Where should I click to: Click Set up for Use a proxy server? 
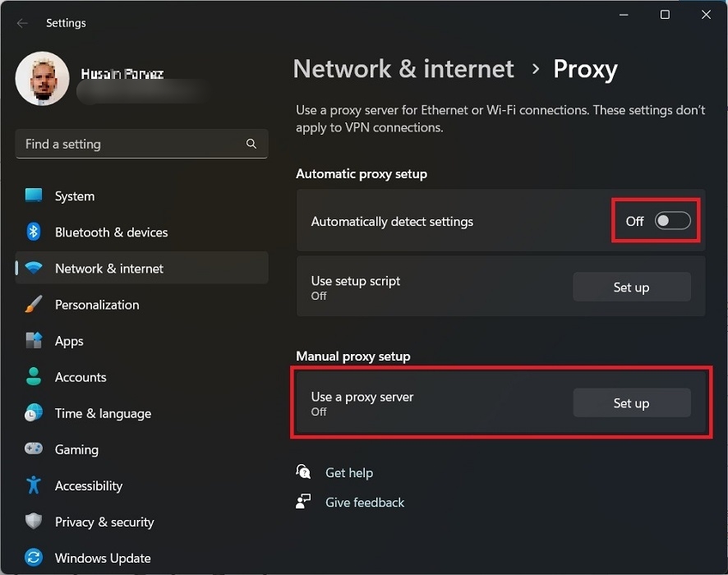[631, 402]
